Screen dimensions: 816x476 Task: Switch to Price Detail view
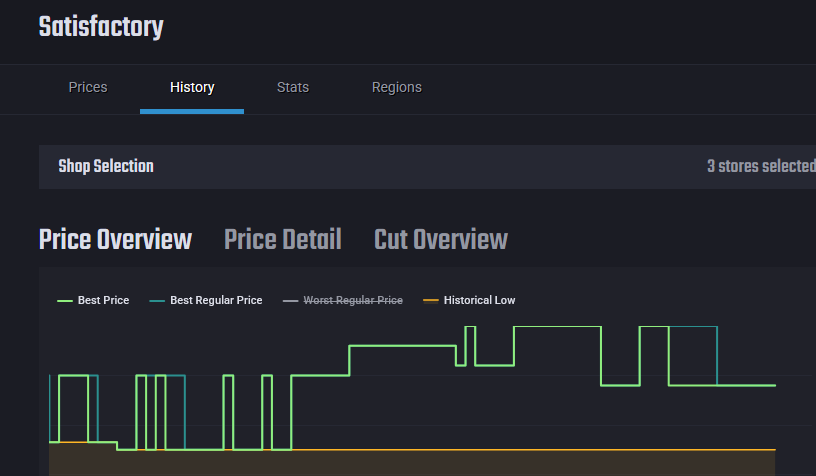(x=283, y=240)
